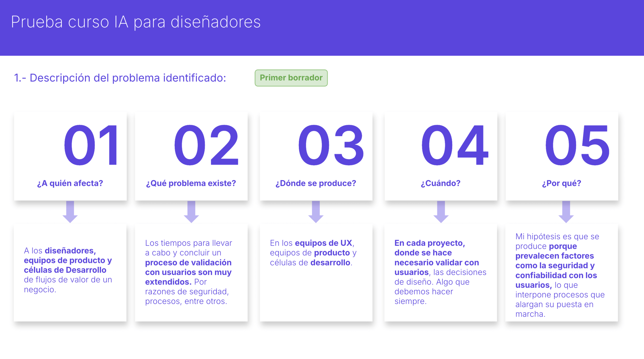Viewport: 644px width, 359px height.
Task: Click the ¿Por qué? heading
Action: click(561, 183)
